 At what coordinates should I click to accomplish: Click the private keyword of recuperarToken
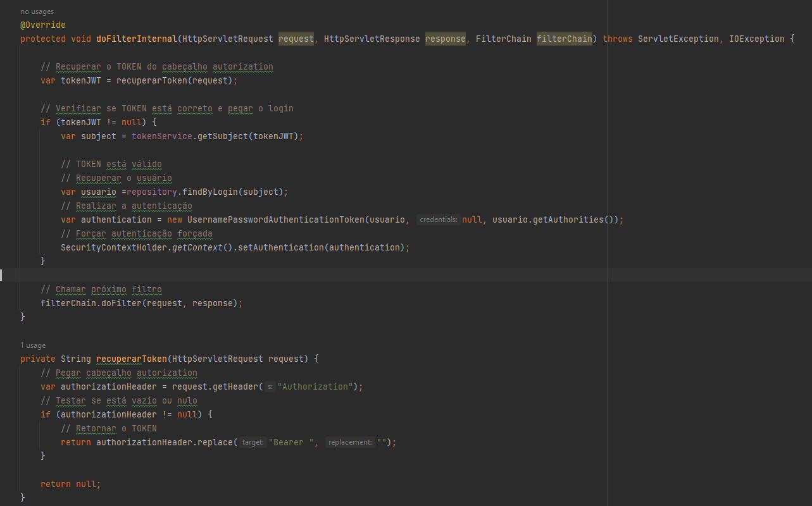(38, 359)
